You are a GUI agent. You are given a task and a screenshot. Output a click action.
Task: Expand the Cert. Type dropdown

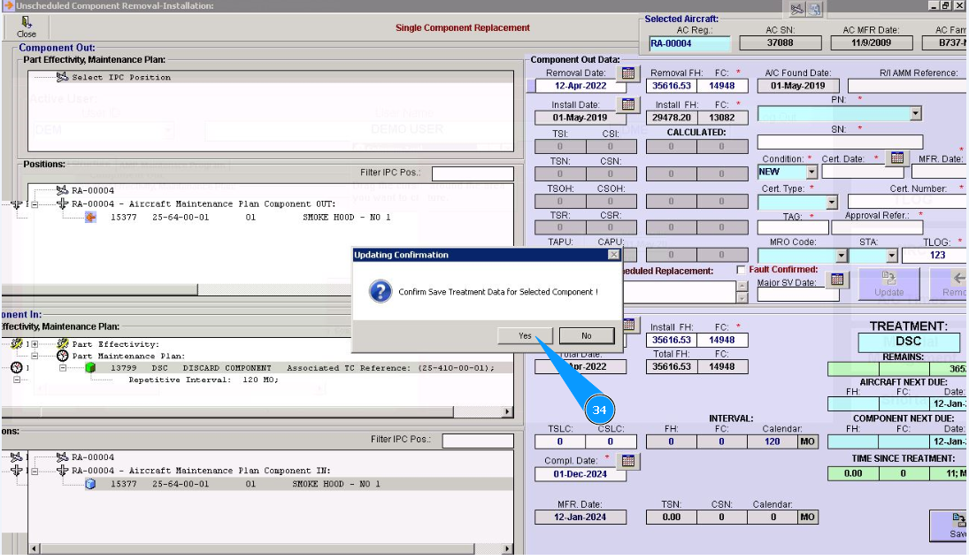(830, 203)
